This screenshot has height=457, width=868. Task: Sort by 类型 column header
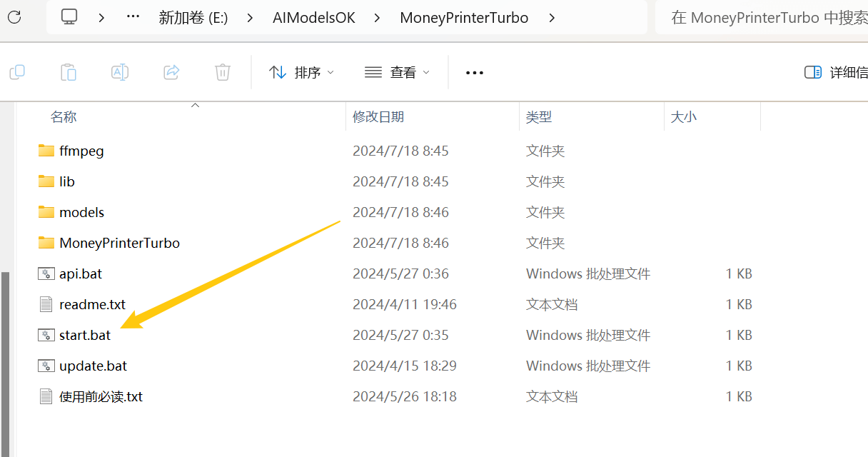coord(539,117)
